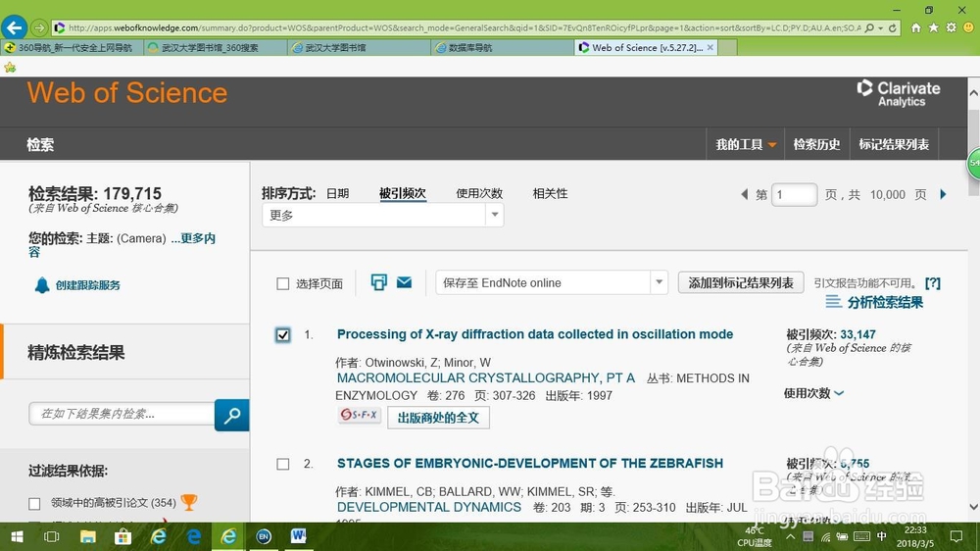Click the page number input field
Screen dimensions: 980x551
tap(794, 194)
